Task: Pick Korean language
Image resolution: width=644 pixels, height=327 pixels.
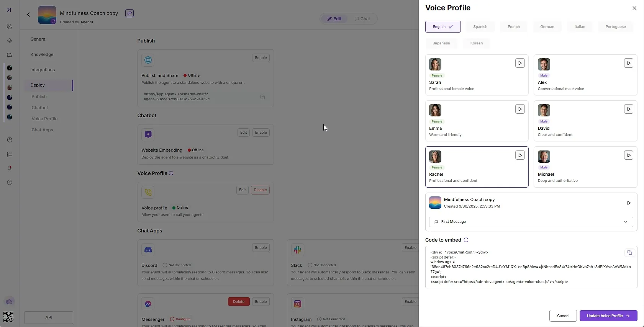Action: pyautogui.click(x=477, y=43)
